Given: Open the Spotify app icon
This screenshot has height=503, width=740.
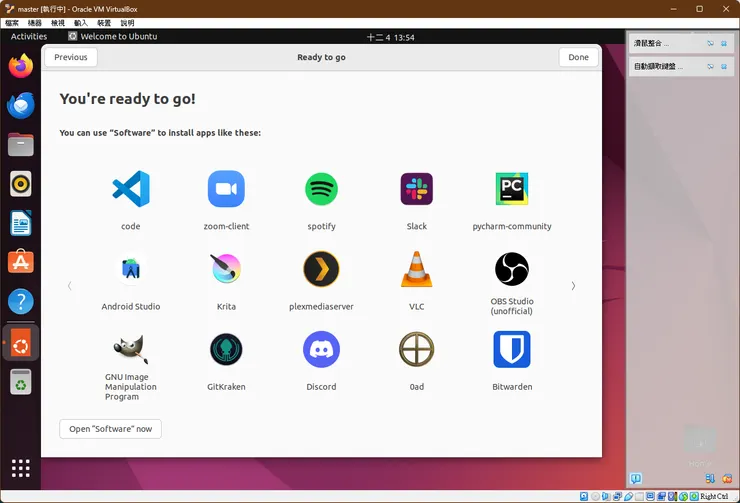Looking at the screenshot, I should pyautogui.click(x=321, y=189).
